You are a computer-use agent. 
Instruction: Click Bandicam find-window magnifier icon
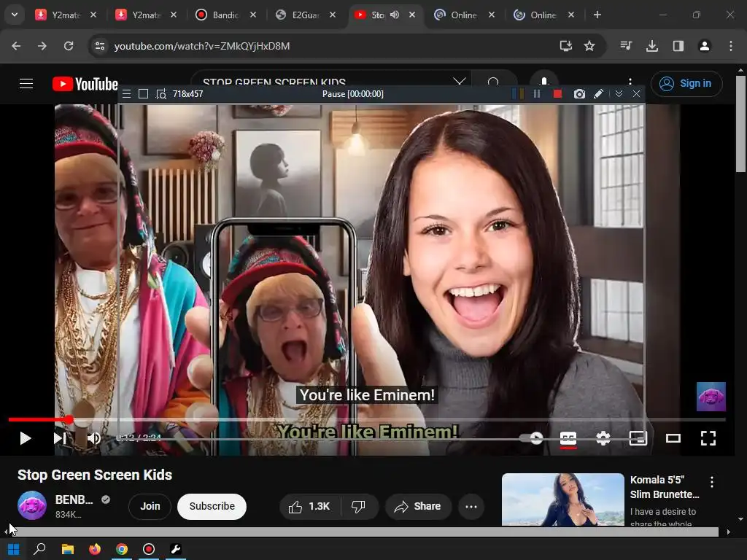[161, 94]
